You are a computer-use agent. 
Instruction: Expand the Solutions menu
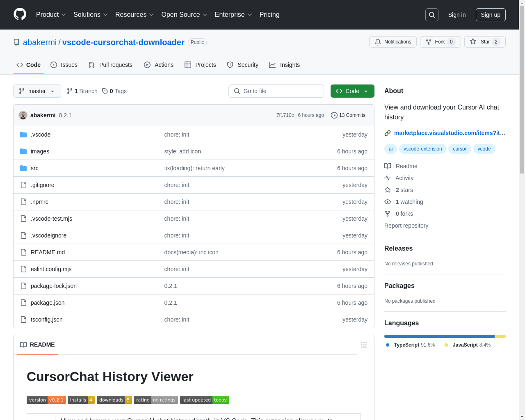91,15
